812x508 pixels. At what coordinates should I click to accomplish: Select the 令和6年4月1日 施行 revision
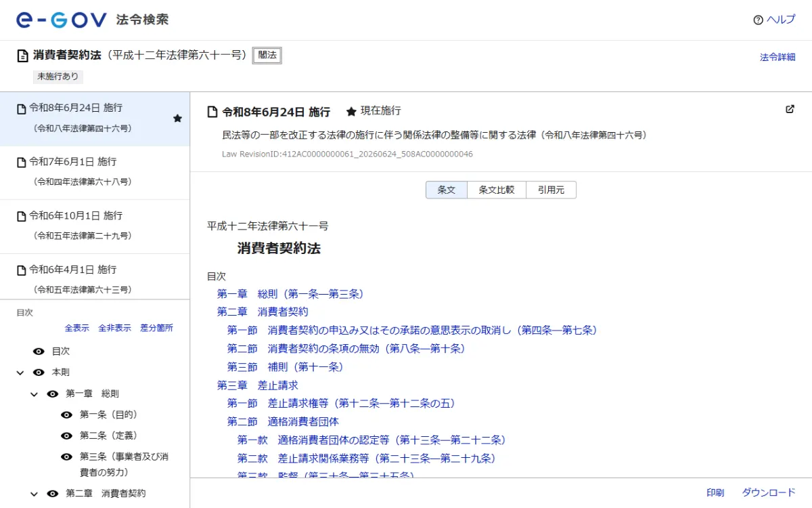(95, 278)
